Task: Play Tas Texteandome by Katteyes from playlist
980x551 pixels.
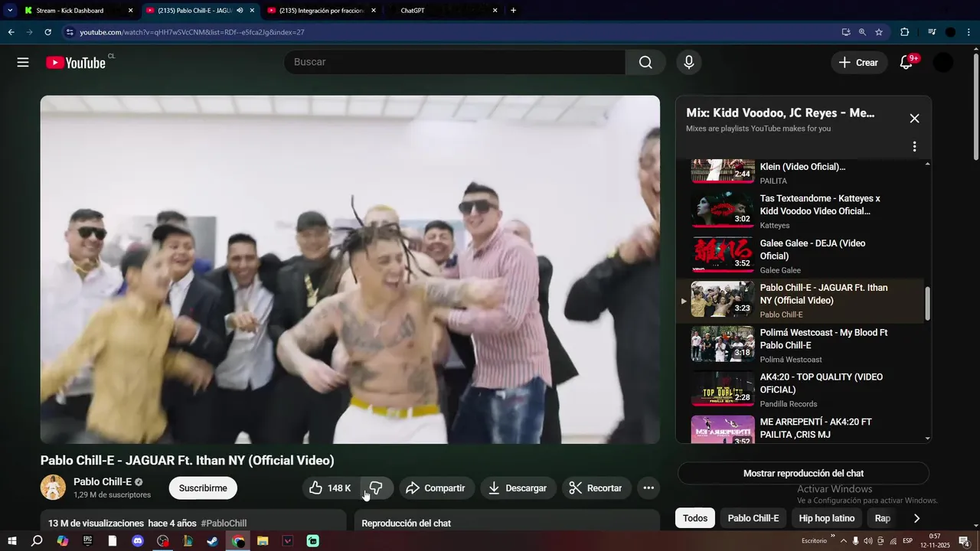Action: pyautogui.click(x=802, y=211)
